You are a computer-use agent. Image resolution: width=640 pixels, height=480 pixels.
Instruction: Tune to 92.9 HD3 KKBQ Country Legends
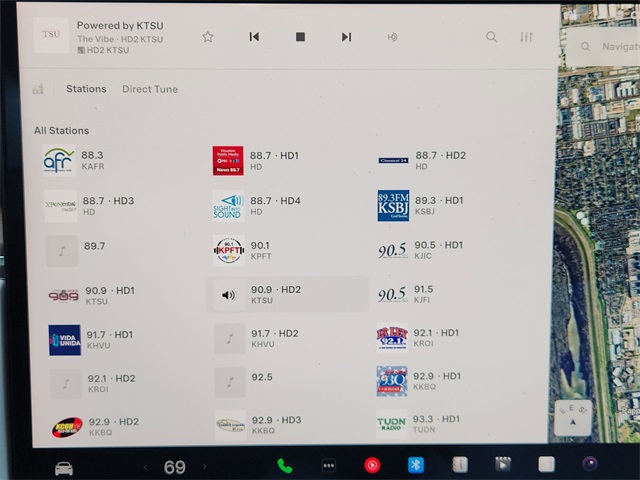coord(290,425)
